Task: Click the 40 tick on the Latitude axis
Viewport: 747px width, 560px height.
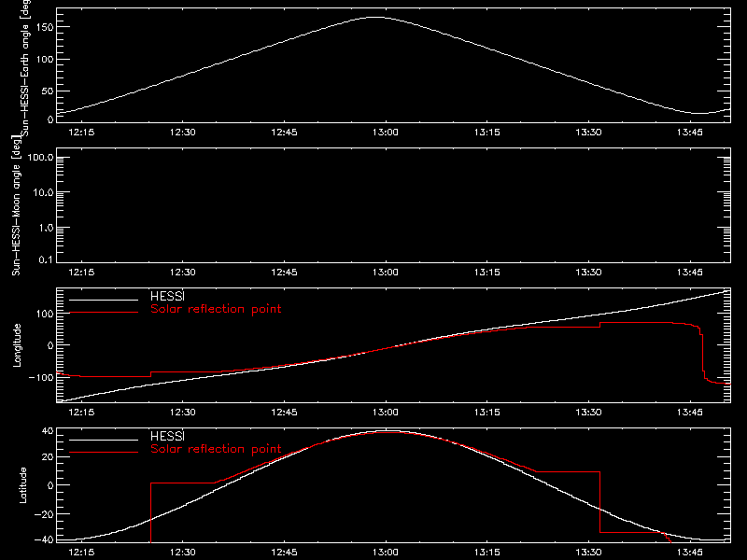Action: 48,431
